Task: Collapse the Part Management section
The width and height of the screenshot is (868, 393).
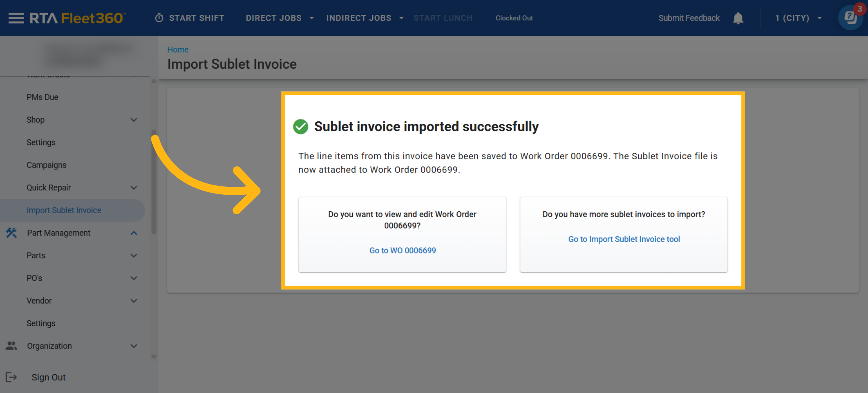Action: click(x=134, y=233)
